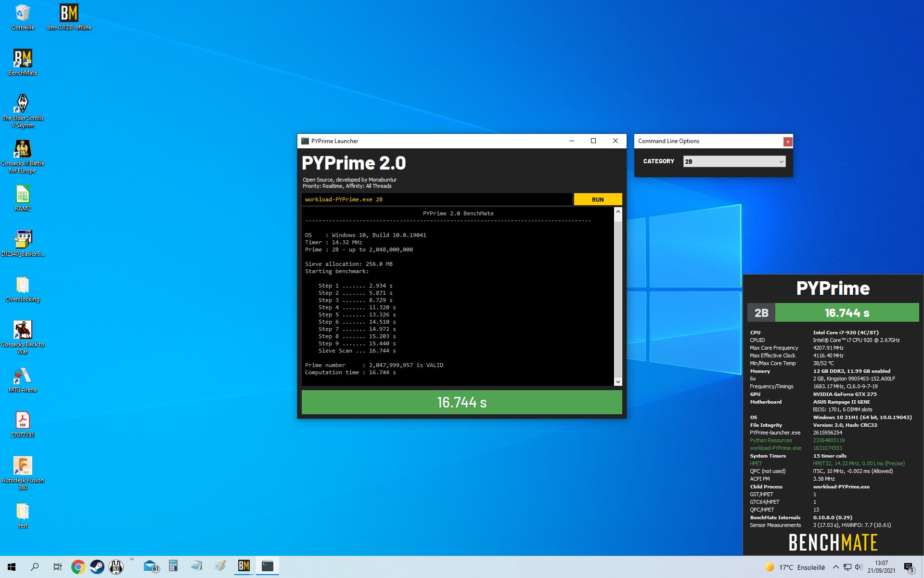Click the BENCHMATE logo in result panel

pyautogui.click(x=833, y=542)
